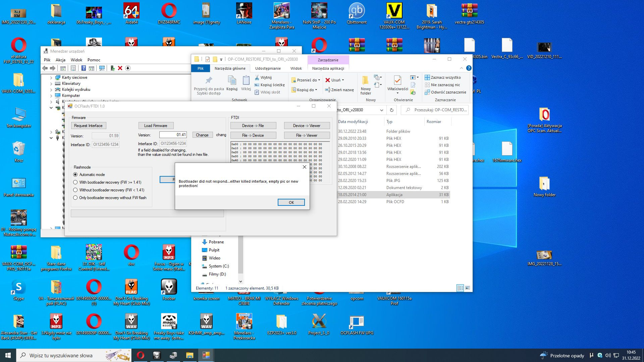Image resolution: width=644 pixels, height=362 pixels.
Task: Collapse the File Explorer ribbon
Action: tap(462, 68)
